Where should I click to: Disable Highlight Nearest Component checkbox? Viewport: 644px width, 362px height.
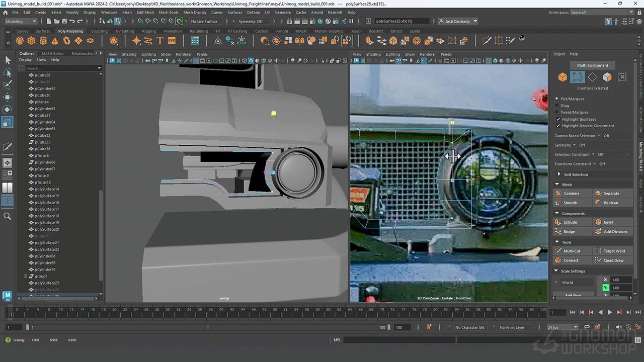click(558, 126)
